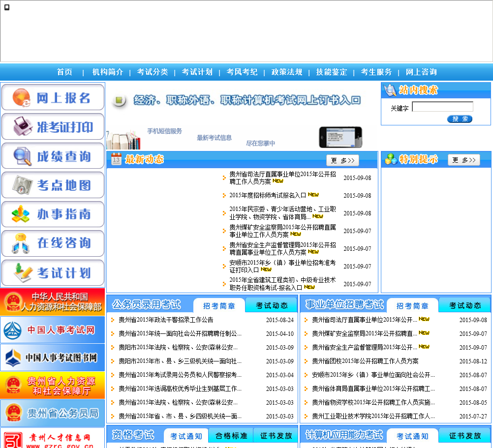Open the 贵州人才信息网 banner link
The height and width of the screenshot is (448, 493).
tap(52, 438)
